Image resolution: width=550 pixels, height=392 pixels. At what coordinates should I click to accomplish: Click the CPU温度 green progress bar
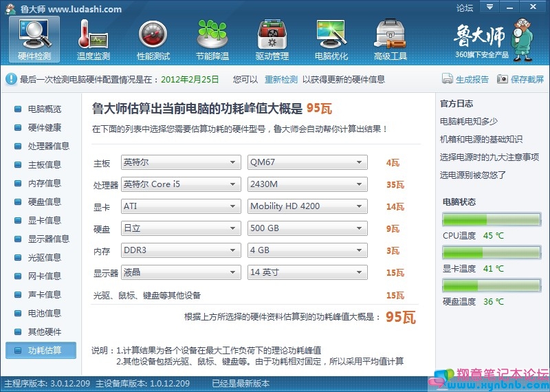pos(492,219)
